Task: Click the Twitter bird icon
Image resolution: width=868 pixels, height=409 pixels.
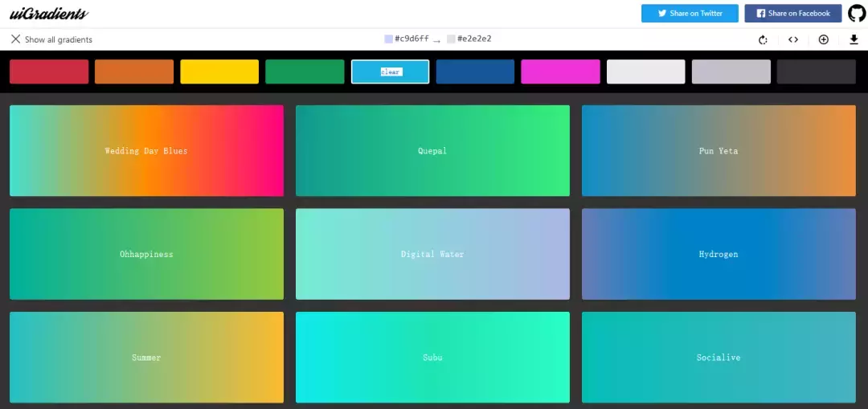Action: pyautogui.click(x=662, y=14)
